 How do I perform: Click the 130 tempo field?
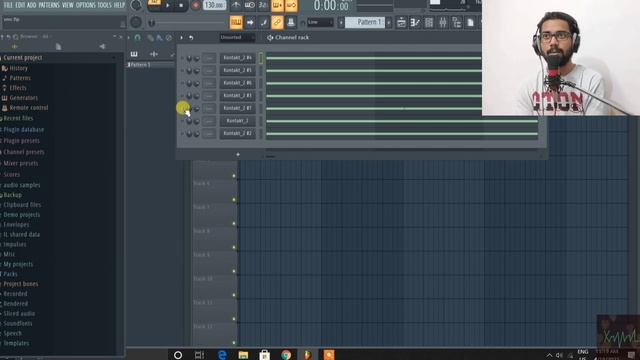(x=214, y=5)
